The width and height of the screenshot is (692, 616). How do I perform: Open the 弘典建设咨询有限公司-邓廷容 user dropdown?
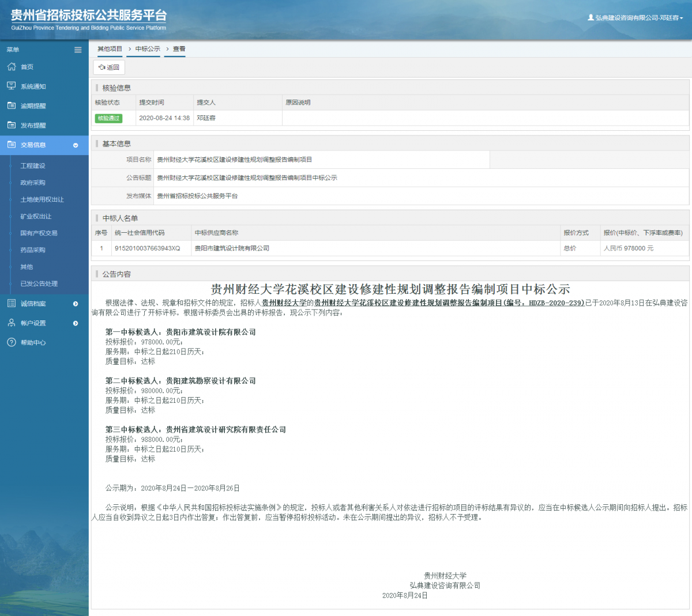[635, 18]
